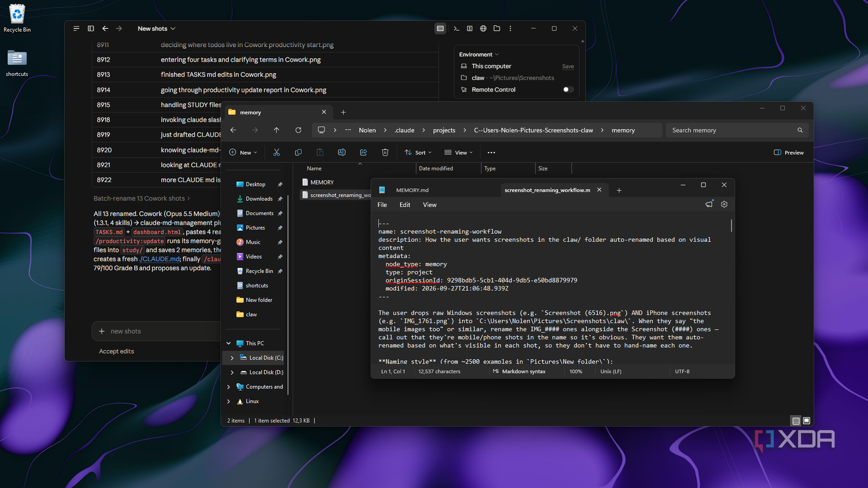Open the New shots title dropdown
Image resolution: width=868 pixels, height=488 pixels.
point(156,28)
